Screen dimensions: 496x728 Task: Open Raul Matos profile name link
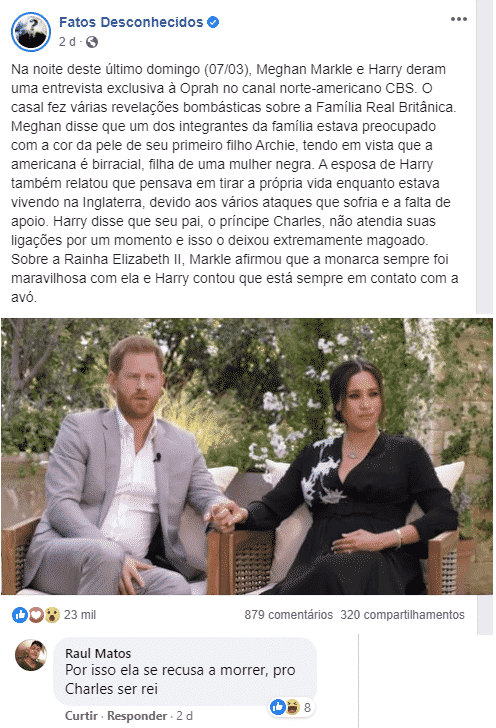[x=98, y=653]
